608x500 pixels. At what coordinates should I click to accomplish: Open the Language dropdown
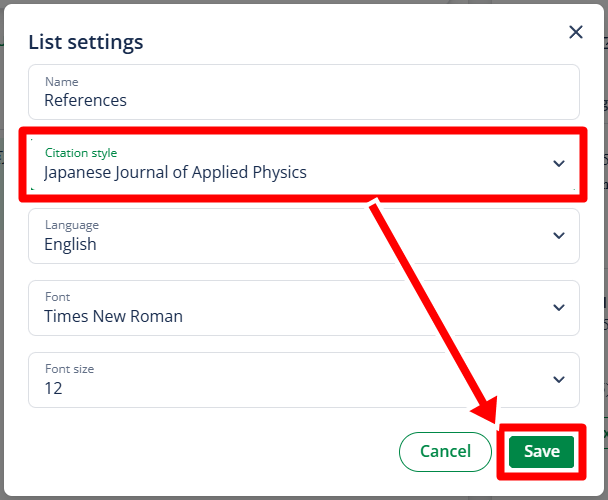coord(304,236)
